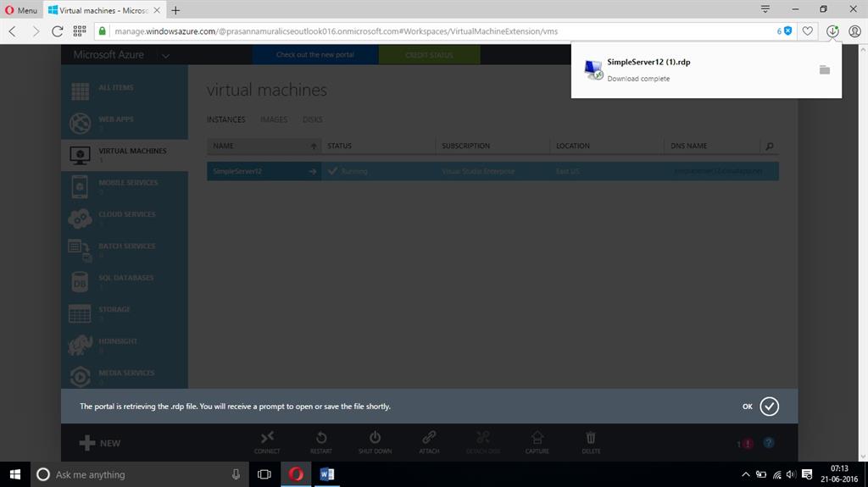Image resolution: width=868 pixels, height=487 pixels.
Task: Show SimpleServer12 download in folder
Action: pyautogui.click(x=824, y=69)
